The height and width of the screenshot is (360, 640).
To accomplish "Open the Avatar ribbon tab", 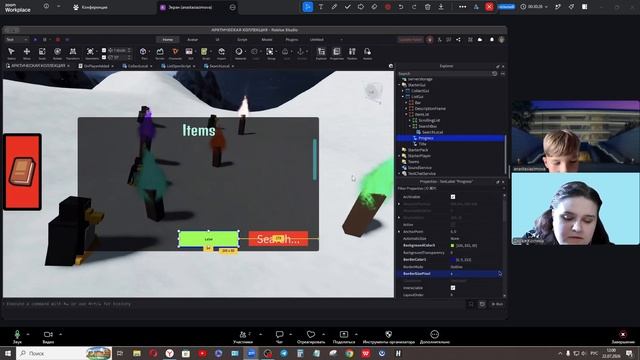I will 192,40.
